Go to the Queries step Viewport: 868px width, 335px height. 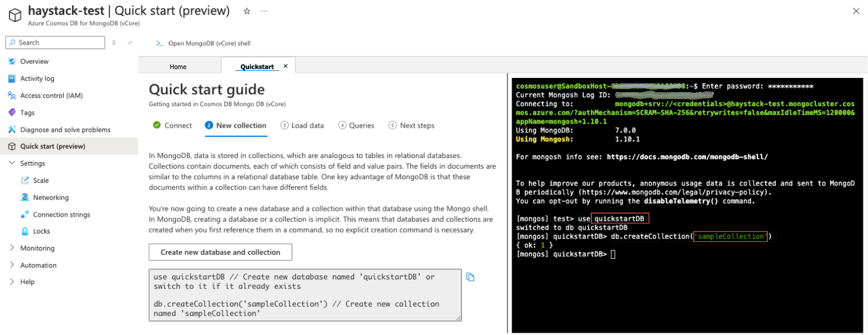[x=356, y=125]
